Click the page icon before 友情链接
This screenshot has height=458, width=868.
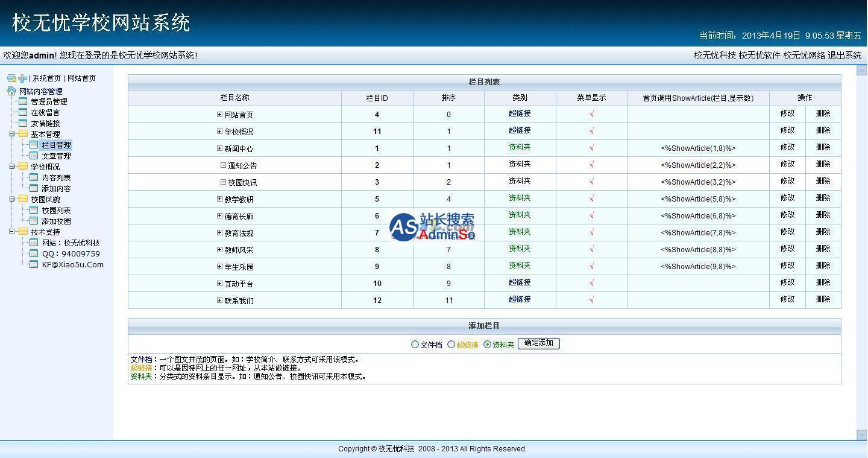coord(23,123)
